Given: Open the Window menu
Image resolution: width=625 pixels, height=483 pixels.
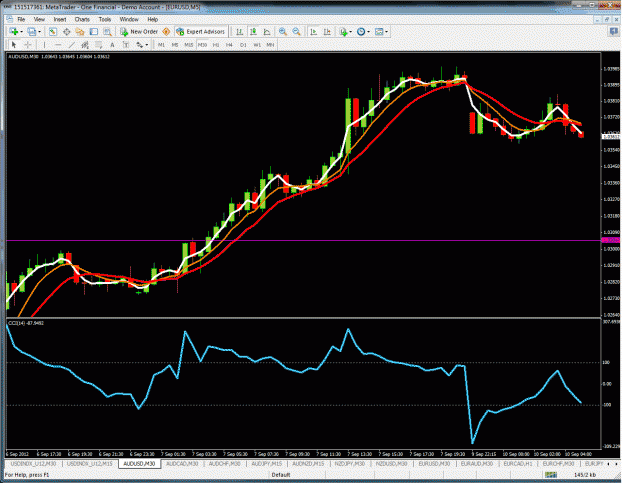Looking at the screenshot, I should [x=129, y=19].
